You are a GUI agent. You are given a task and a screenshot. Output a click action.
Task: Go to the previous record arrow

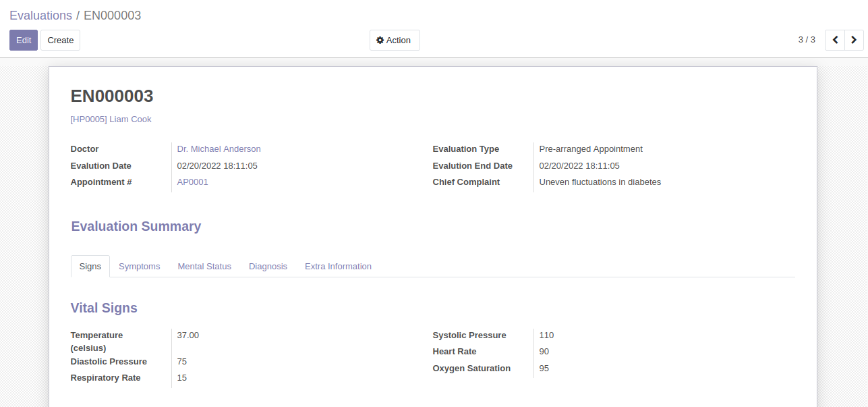coord(835,40)
